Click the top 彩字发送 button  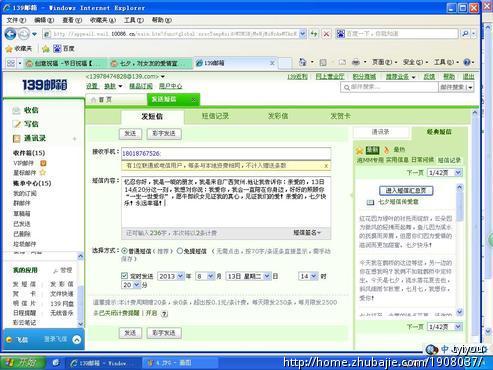(x=164, y=134)
